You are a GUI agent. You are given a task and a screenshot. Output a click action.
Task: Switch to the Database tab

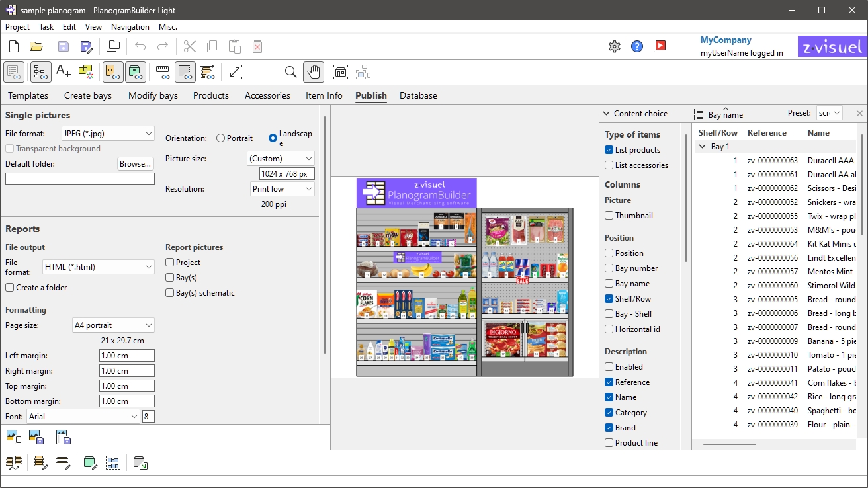[418, 95]
